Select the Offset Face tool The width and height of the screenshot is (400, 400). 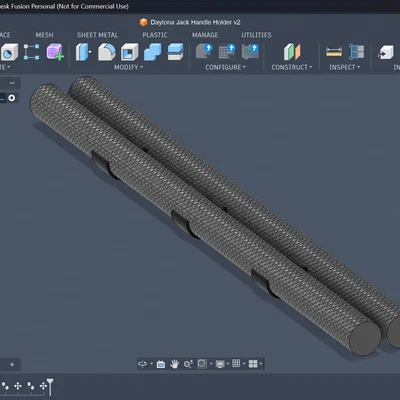[175, 52]
